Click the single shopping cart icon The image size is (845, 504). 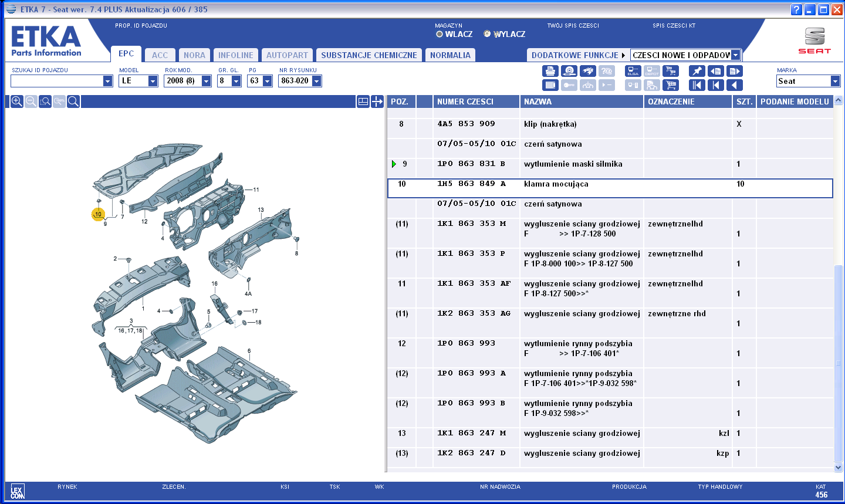click(670, 85)
